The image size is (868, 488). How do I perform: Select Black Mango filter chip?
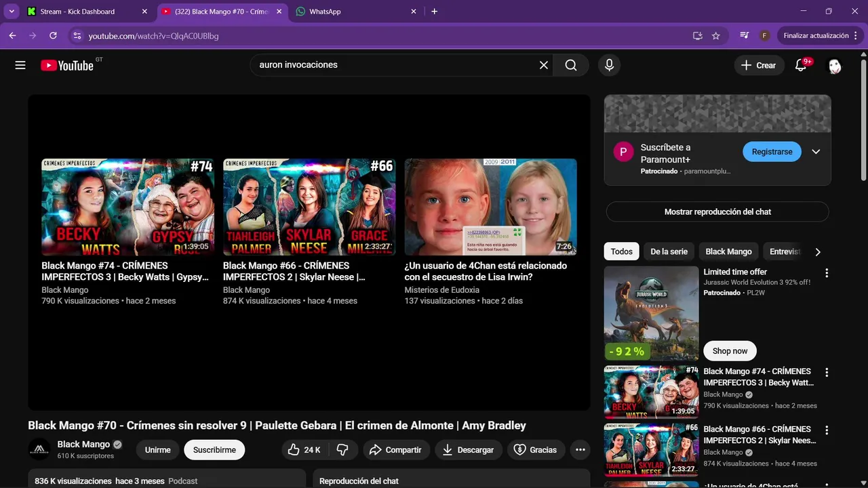[x=728, y=251]
